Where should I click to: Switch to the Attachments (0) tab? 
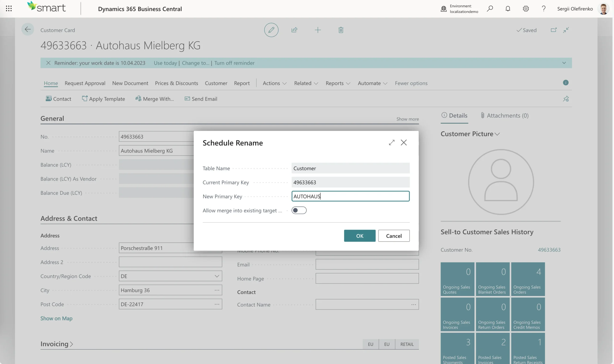[x=504, y=115]
